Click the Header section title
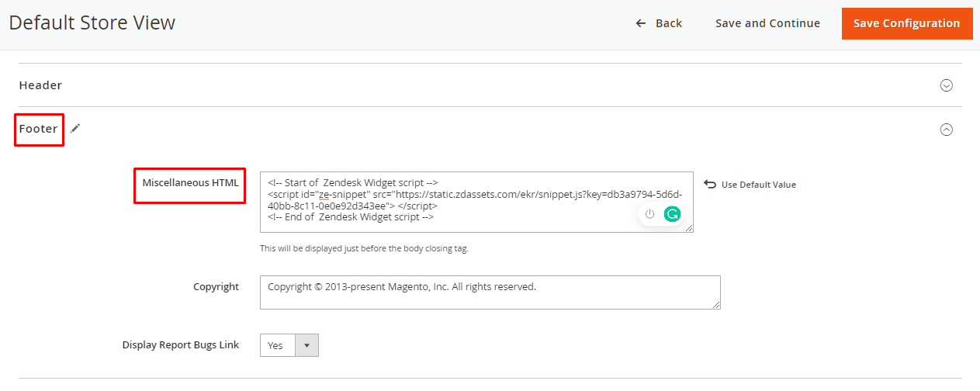This screenshot has width=980, height=391. coord(40,85)
